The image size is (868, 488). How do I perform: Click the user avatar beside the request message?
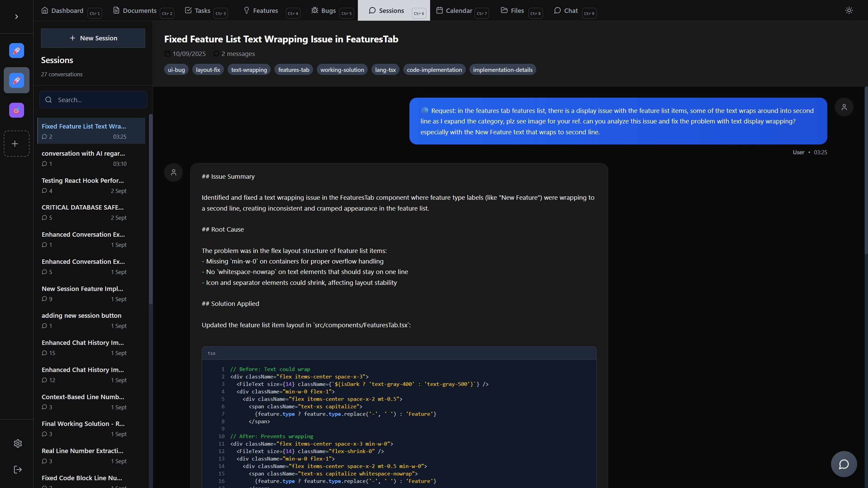point(844,107)
